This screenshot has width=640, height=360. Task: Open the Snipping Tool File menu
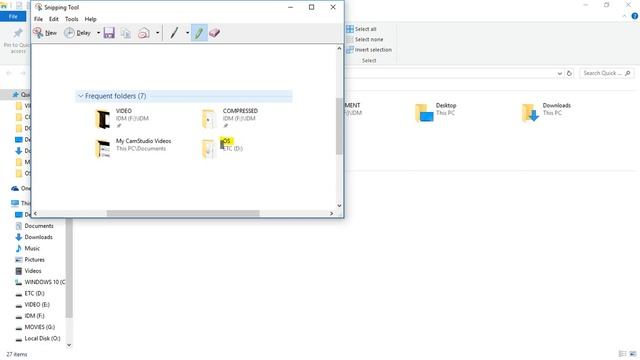[x=38, y=19]
